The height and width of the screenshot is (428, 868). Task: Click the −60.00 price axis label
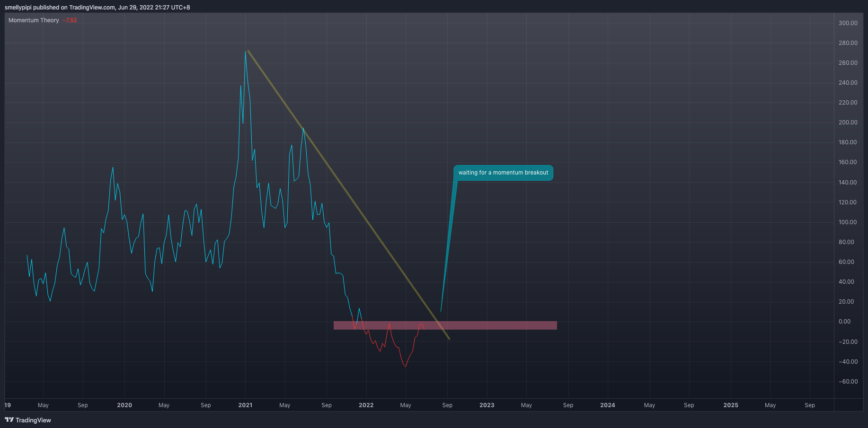click(848, 381)
